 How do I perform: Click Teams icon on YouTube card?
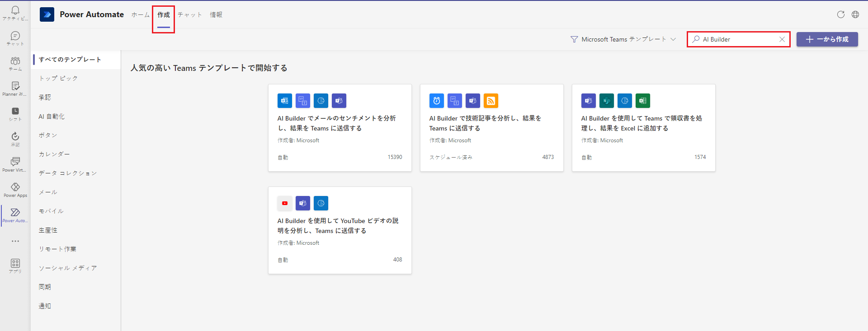pos(303,203)
